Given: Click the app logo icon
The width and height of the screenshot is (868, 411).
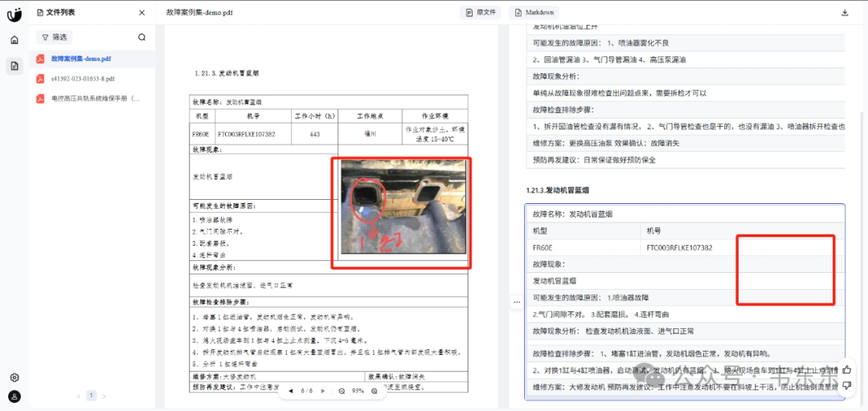Looking at the screenshot, I should click(14, 14).
